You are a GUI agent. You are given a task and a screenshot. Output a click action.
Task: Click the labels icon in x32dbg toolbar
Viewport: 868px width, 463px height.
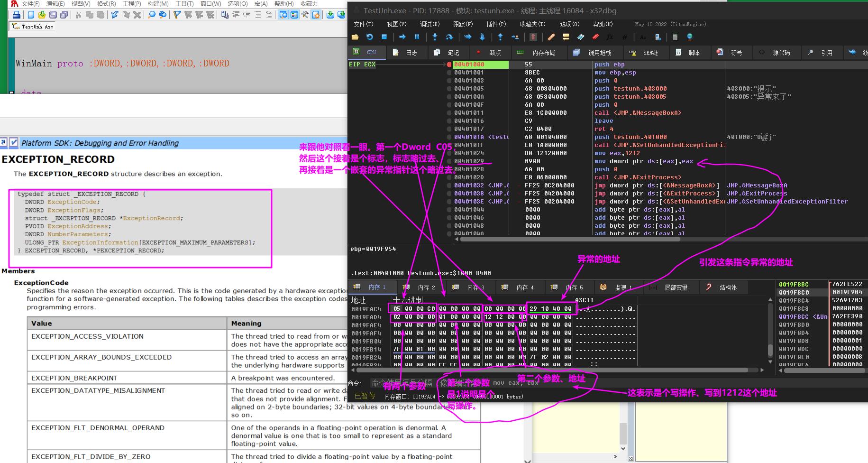581,37
